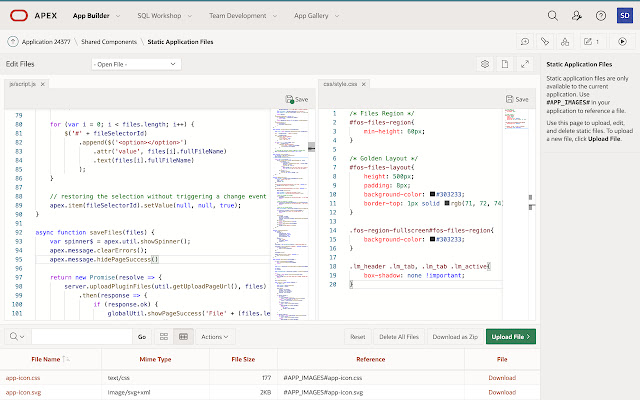The height and width of the screenshot is (400, 640).
Task: Open the app-icon.css file link
Action: click(22, 378)
